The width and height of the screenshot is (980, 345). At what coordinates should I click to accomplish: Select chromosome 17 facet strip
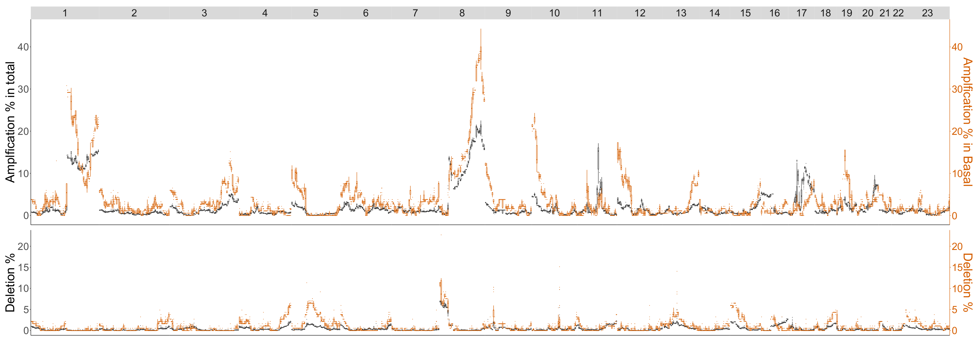(x=801, y=13)
